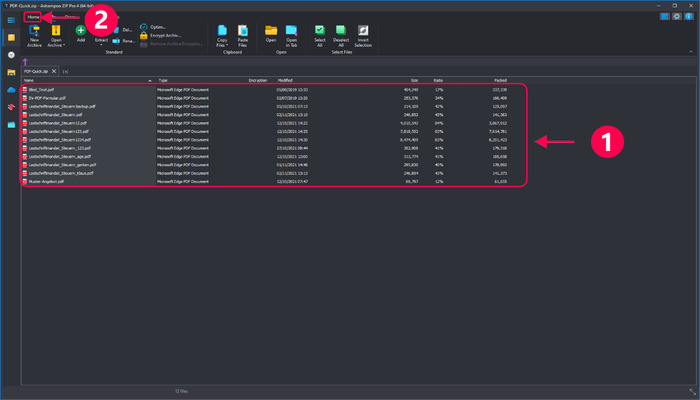Click the red tools sidebar icon
This screenshot has width=700, height=400.
11,107
